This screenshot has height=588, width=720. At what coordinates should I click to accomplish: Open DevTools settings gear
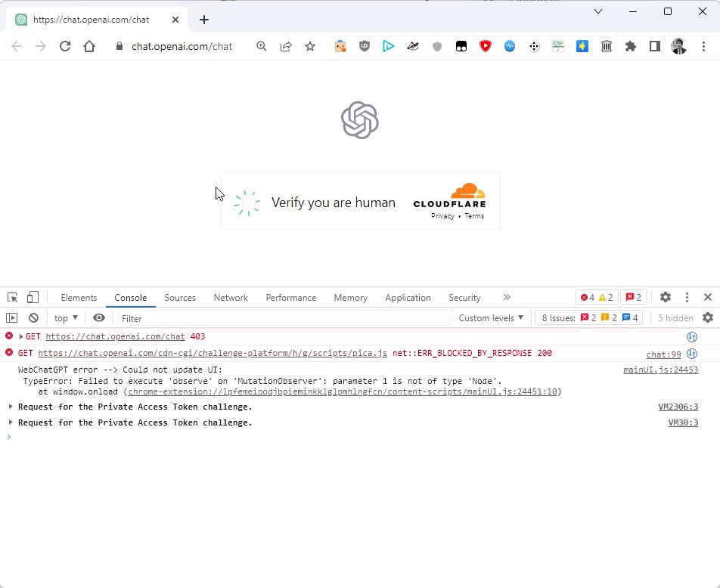pyautogui.click(x=666, y=298)
